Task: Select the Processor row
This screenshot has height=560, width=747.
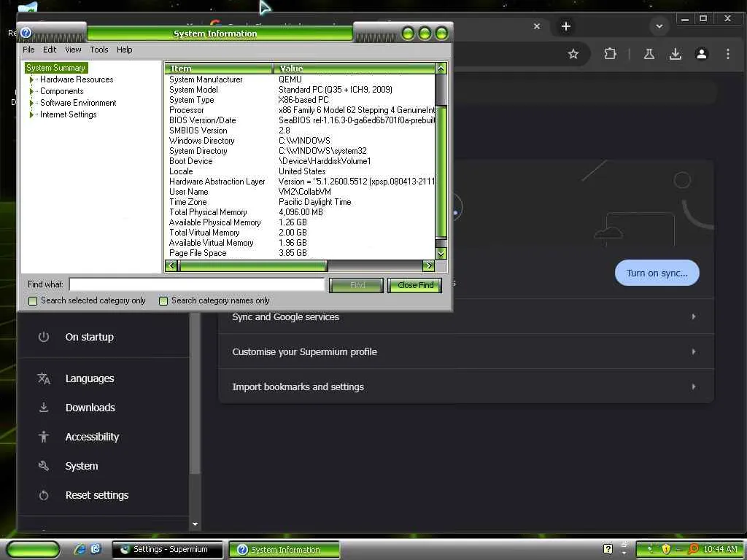Action: coord(300,110)
